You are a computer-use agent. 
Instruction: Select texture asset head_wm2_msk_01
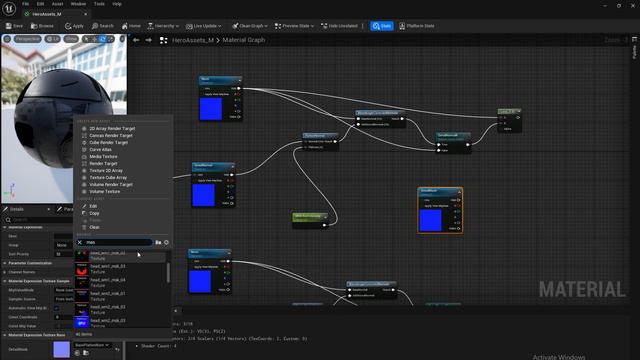coord(120,296)
